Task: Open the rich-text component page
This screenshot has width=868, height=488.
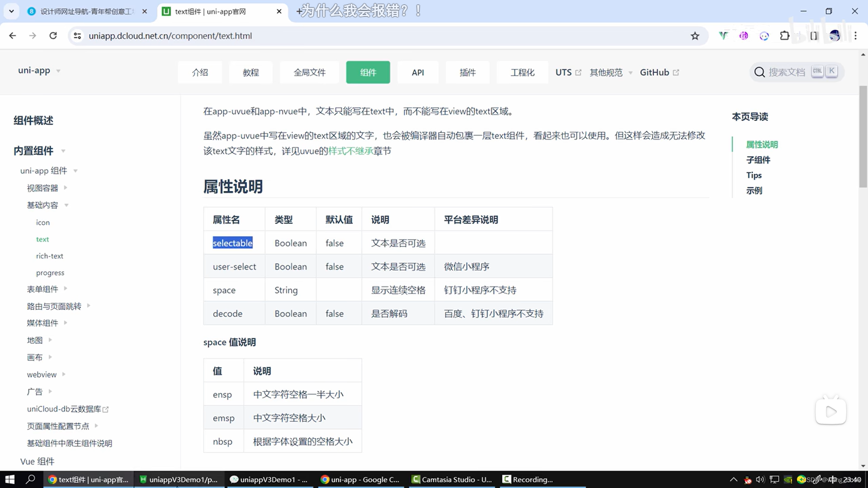Action: (x=50, y=256)
